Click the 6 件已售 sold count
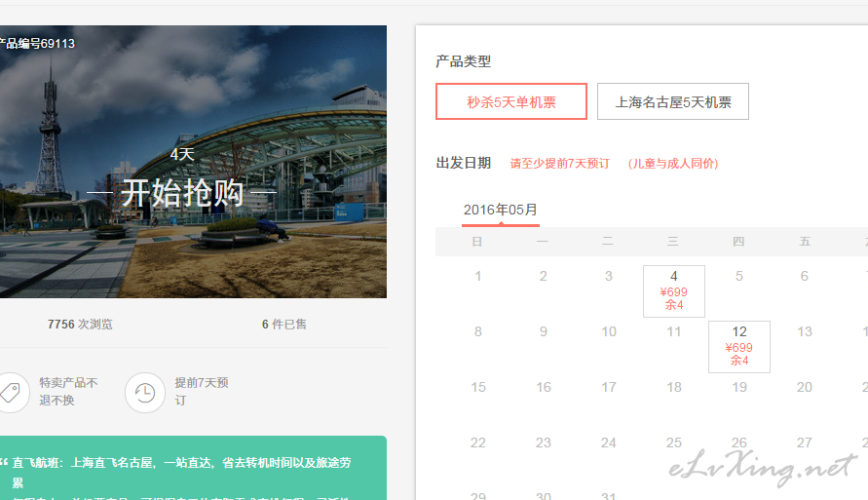868x500 pixels. (284, 324)
